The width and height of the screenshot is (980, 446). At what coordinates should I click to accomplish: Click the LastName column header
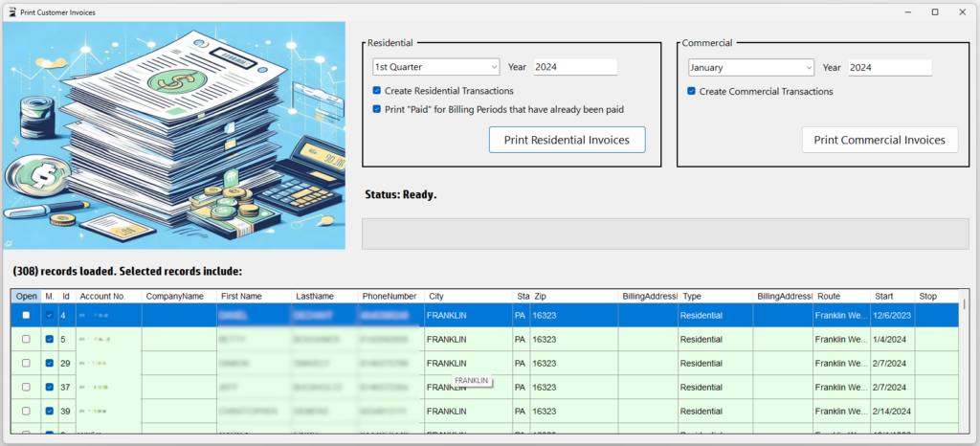(323, 297)
